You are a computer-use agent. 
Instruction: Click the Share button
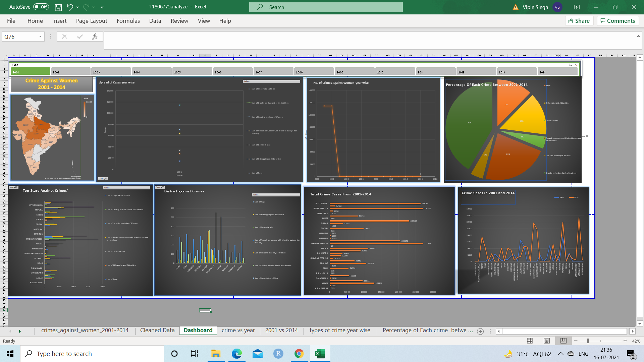coord(579,21)
